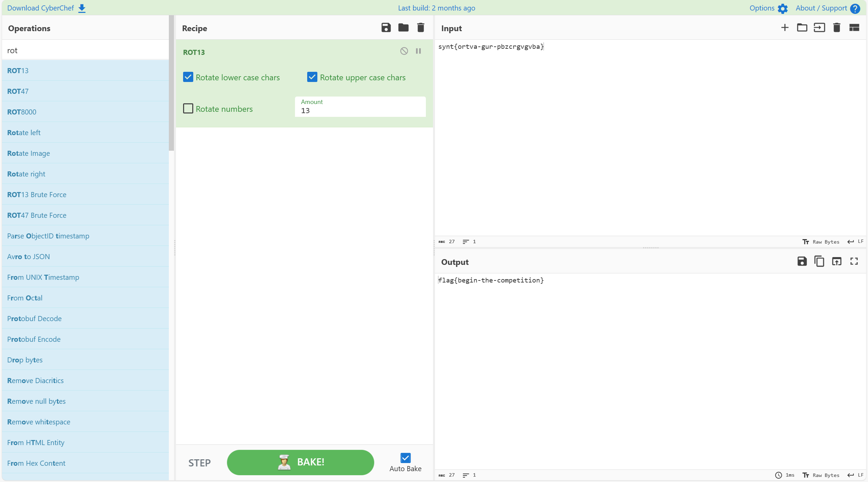Clear input and output trash icon

tap(837, 28)
